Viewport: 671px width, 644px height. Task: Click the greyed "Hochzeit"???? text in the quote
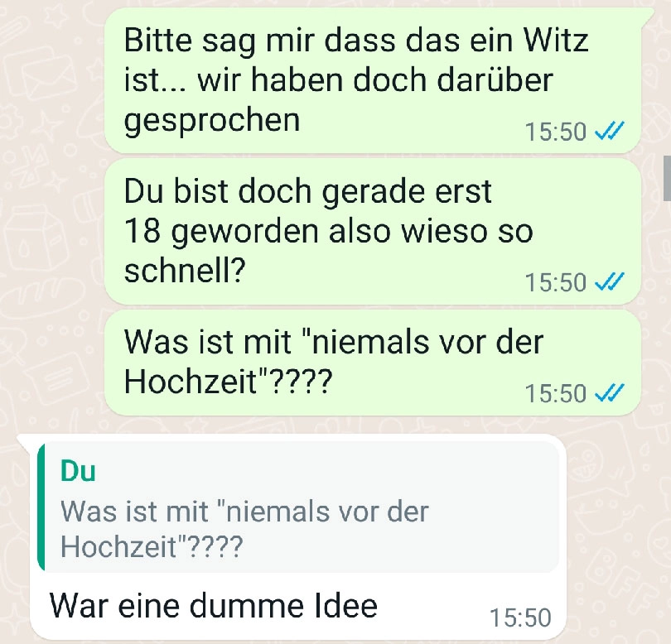point(152,546)
